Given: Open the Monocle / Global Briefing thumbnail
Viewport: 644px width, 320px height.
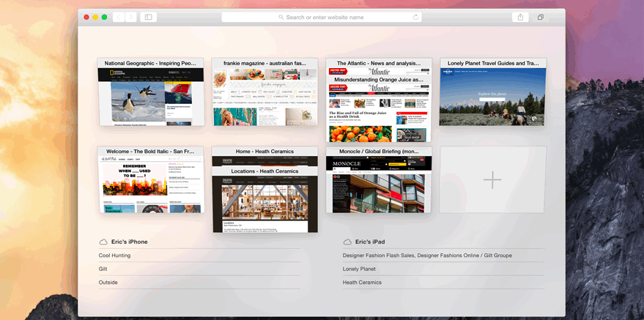Looking at the screenshot, I should 379,179.
